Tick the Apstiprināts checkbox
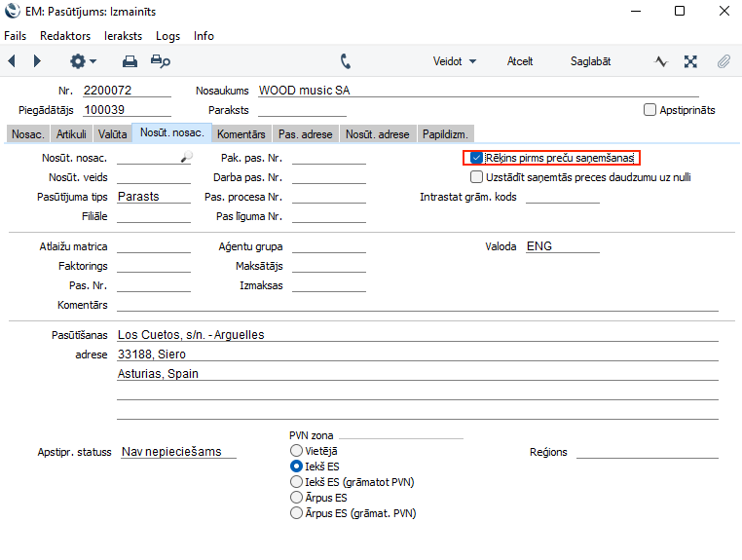This screenshot has height=560, width=742. 650,110
